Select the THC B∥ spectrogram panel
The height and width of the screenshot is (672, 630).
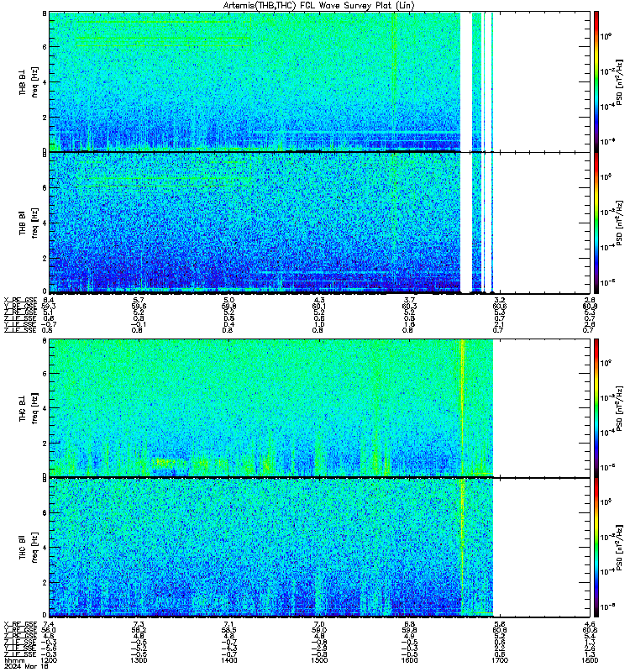click(x=319, y=548)
